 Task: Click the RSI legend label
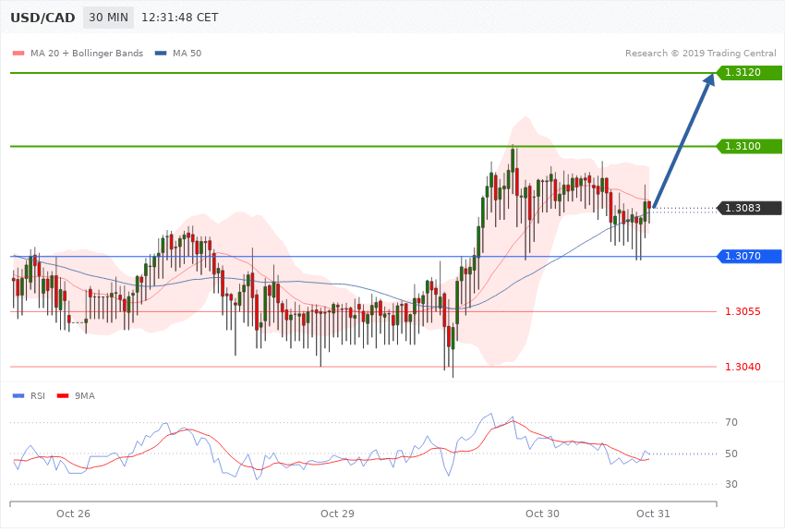tap(38, 396)
